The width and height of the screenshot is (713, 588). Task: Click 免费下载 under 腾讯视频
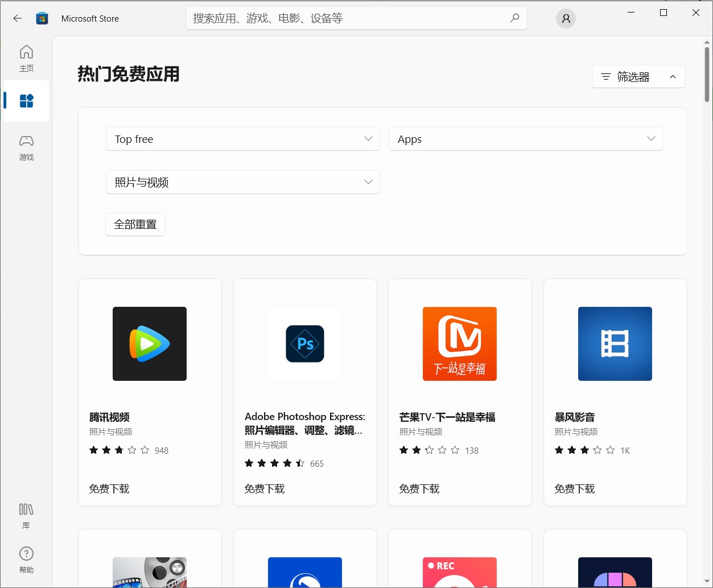(109, 488)
